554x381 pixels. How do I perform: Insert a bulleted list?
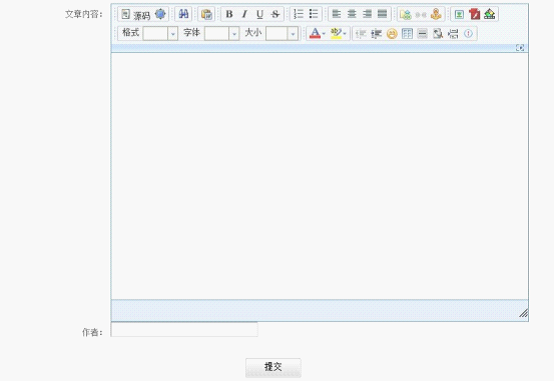click(x=314, y=14)
